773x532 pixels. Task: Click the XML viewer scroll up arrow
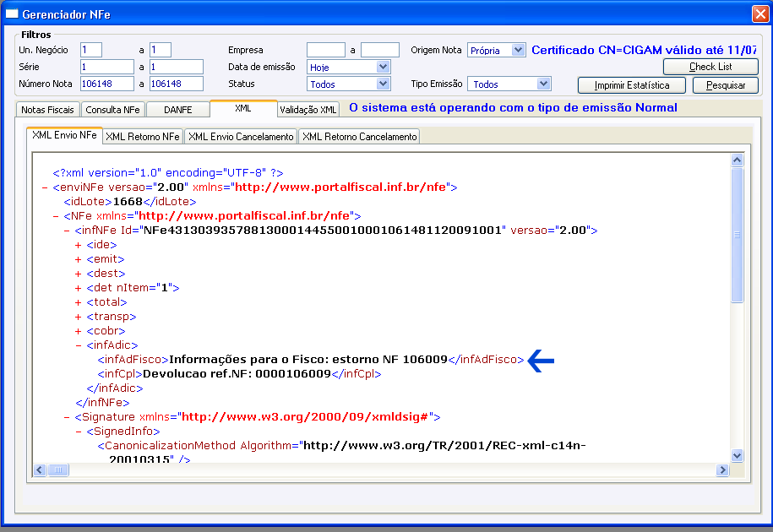737,160
